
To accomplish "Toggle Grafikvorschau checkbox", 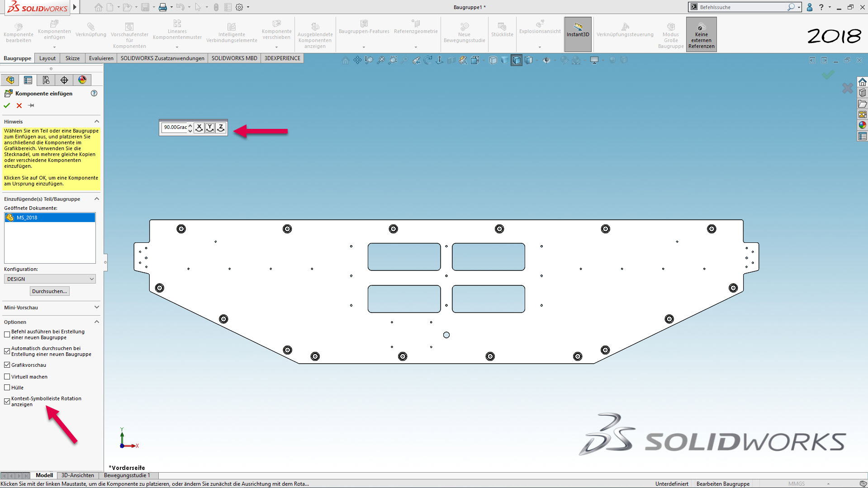I will pyautogui.click(x=7, y=365).
